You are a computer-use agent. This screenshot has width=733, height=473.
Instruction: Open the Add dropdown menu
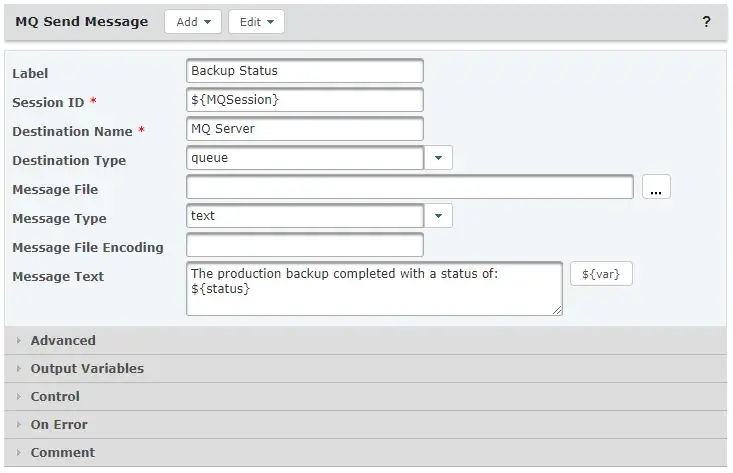coord(193,22)
